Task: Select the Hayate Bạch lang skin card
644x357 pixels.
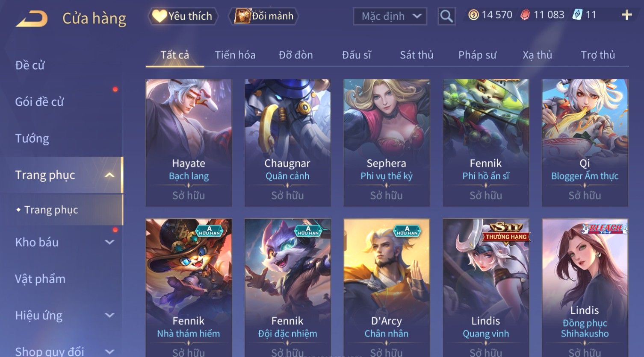Action: [x=189, y=143]
